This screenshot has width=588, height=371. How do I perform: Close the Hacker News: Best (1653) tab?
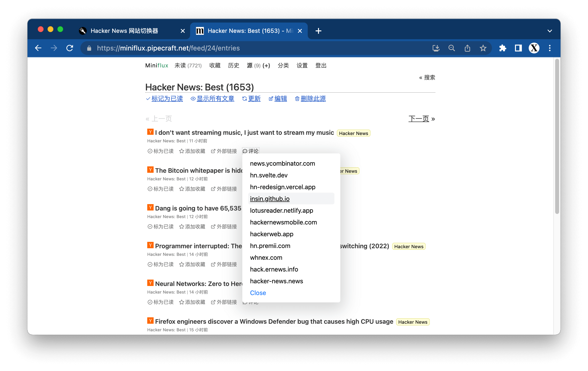[x=300, y=31]
